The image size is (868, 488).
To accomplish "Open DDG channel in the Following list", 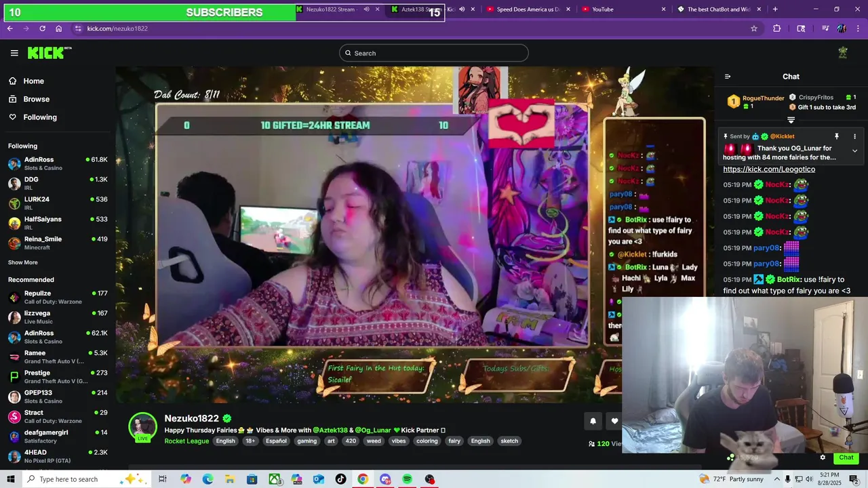I will point(58,183).
